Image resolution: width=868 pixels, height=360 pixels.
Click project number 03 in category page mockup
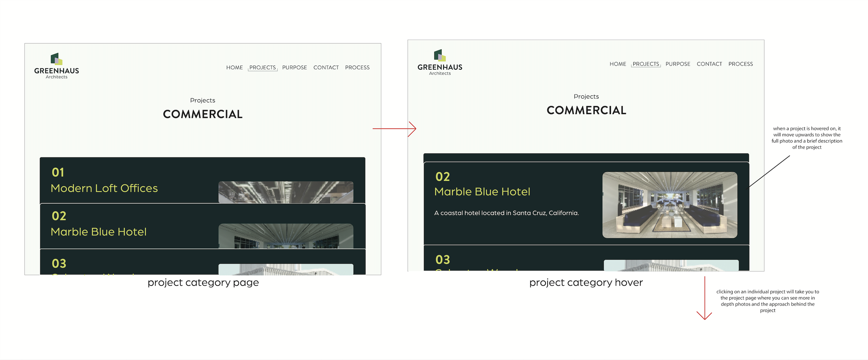coord(59,263)
